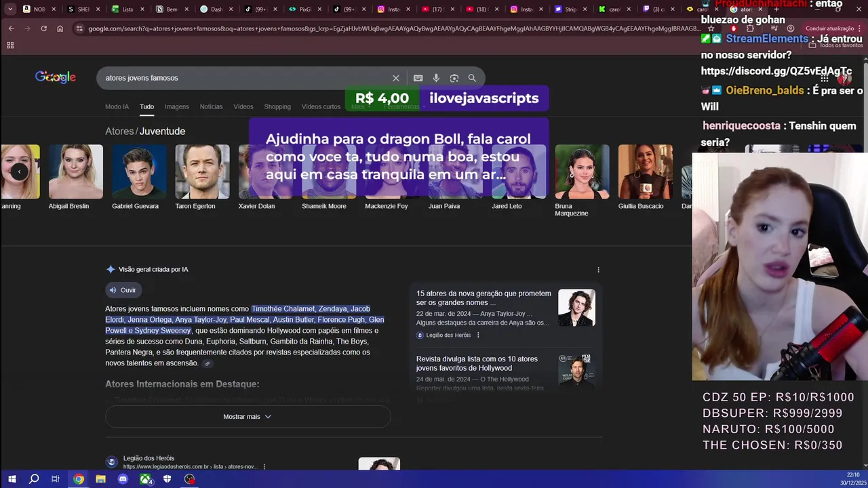The height and width of the screenshot is (488, 868).
Task: Switch to the Stripe browser tab
Action: point(566,9)
